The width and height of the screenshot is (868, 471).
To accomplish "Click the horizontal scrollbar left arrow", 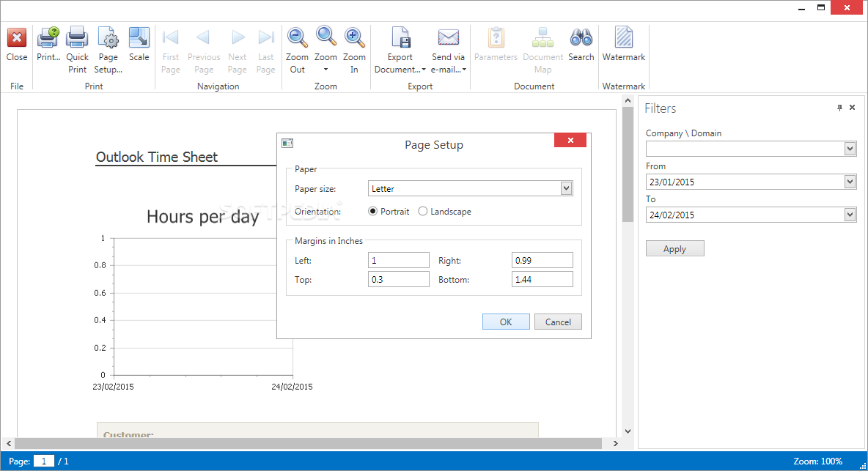I will tap(8, 443).
